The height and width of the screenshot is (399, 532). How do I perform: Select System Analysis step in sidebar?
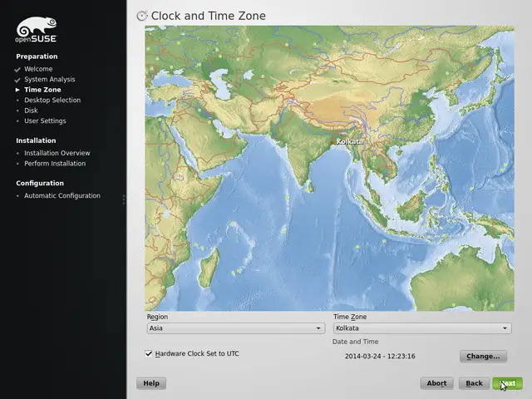[50, 80]
